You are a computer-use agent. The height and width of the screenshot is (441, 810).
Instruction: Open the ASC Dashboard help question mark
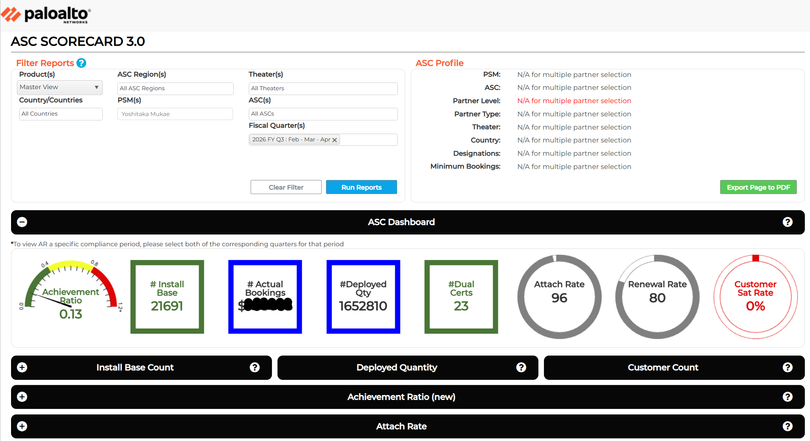pos(787,222)
